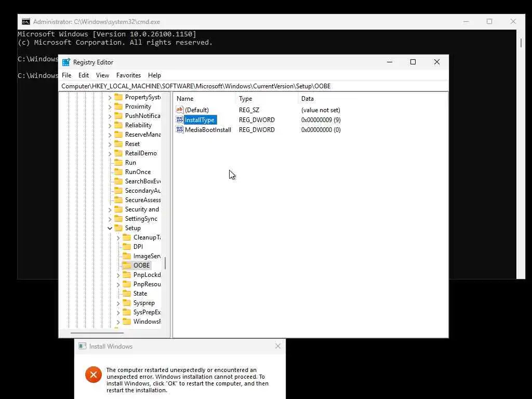Select the (Default) string value icon
Image resolution: width=532 pixels, height=399 pixels.
click(x=179, y=110)
